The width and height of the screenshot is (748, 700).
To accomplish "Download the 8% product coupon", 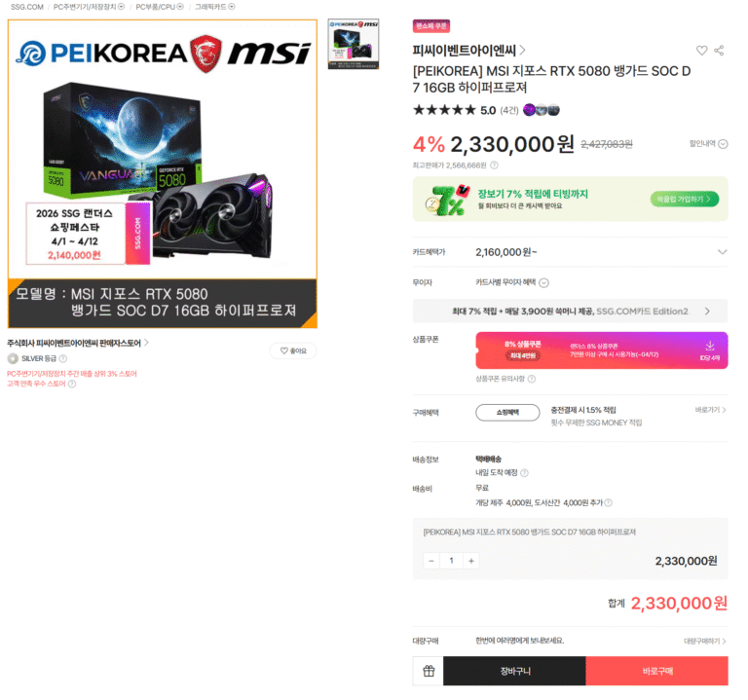I will pos(709,350).
